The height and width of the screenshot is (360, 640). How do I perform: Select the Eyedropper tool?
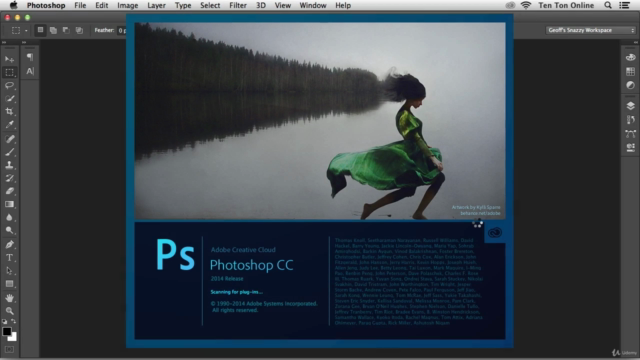click(x=9, y=124)
